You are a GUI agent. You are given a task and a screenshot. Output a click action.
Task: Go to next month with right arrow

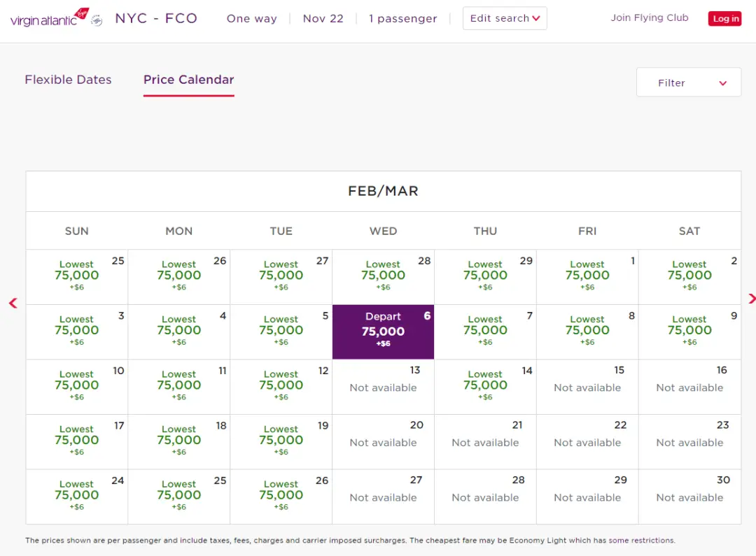pos(751,299)
